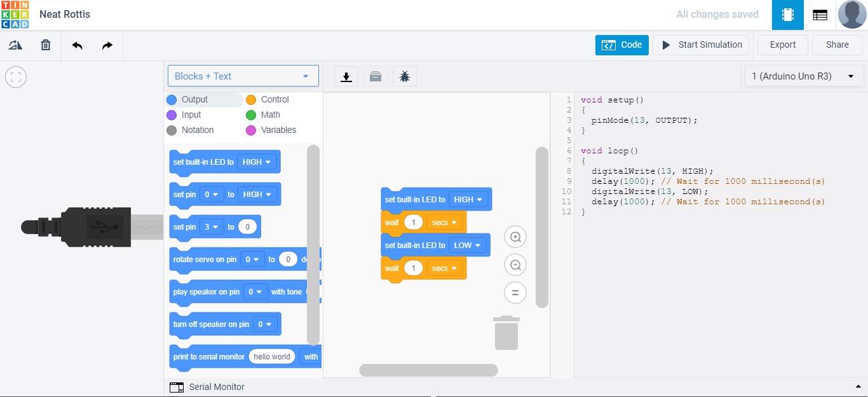Screen dimensions: 868x397
Task: Click the project name Neat Rottis
Action: pos(65,14)
